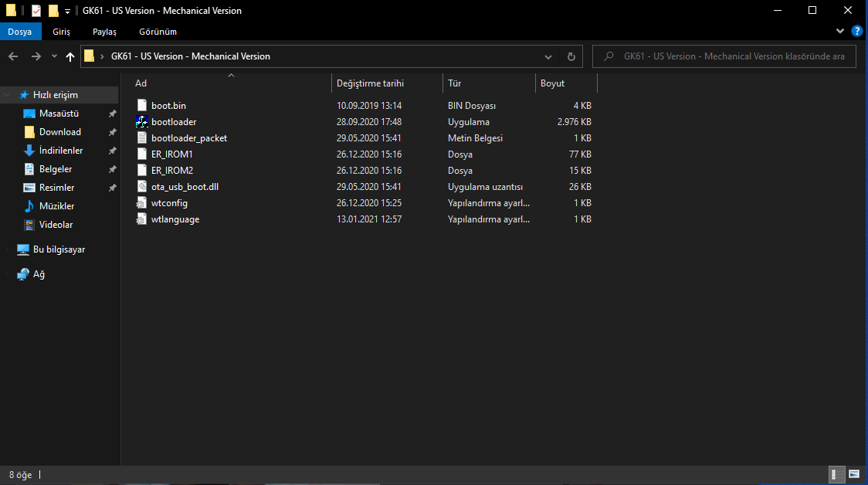Select the ota_usb_boot.dll file icon
868x485 pixels.
pos(141,187)
